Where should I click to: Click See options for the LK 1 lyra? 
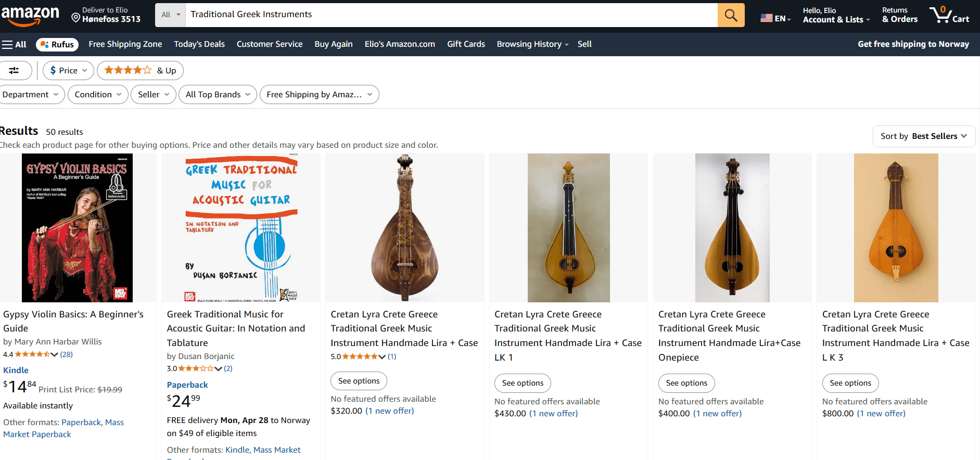tap(522, 383)
